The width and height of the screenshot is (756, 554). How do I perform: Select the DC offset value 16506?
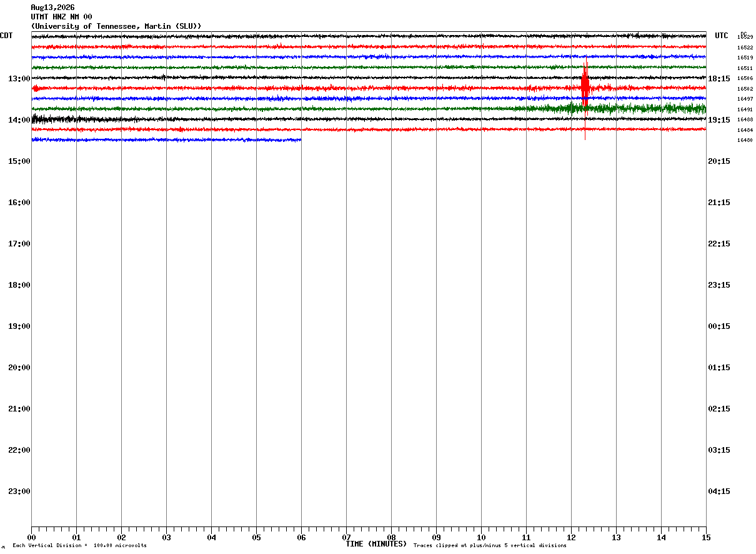tap(745, 78)
